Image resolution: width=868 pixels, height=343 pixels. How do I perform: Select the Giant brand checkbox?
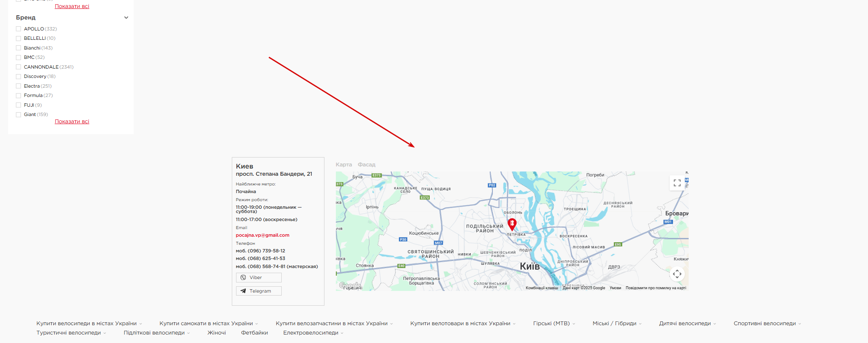18,114
